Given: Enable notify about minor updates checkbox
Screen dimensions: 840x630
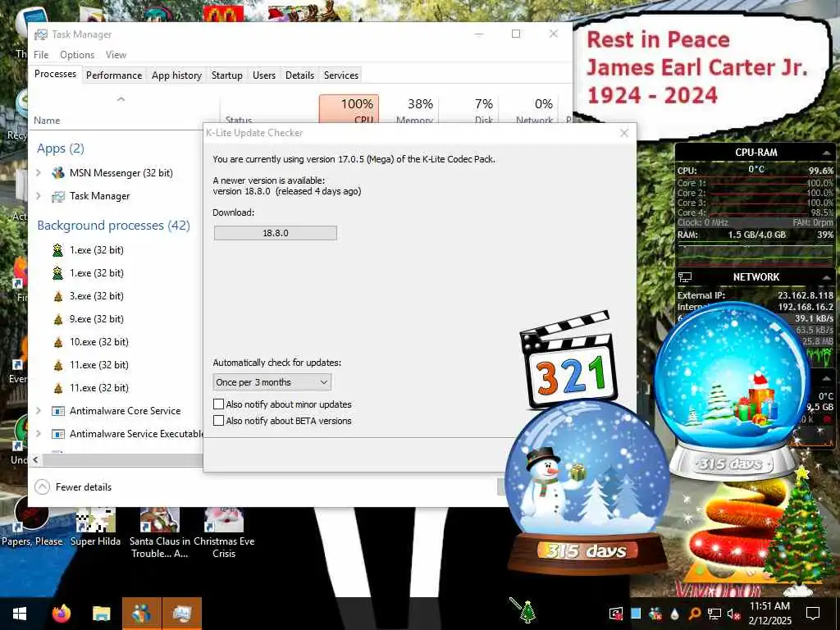Looking at the screenshot, I should pyautogui.click(x=218, y=404).
